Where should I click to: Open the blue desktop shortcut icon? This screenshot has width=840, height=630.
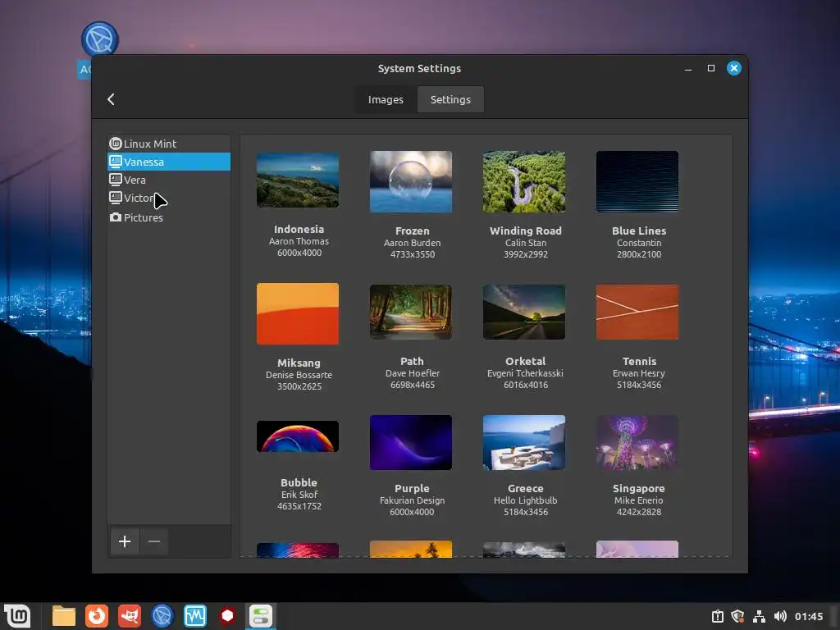click(x=99, y=40)
